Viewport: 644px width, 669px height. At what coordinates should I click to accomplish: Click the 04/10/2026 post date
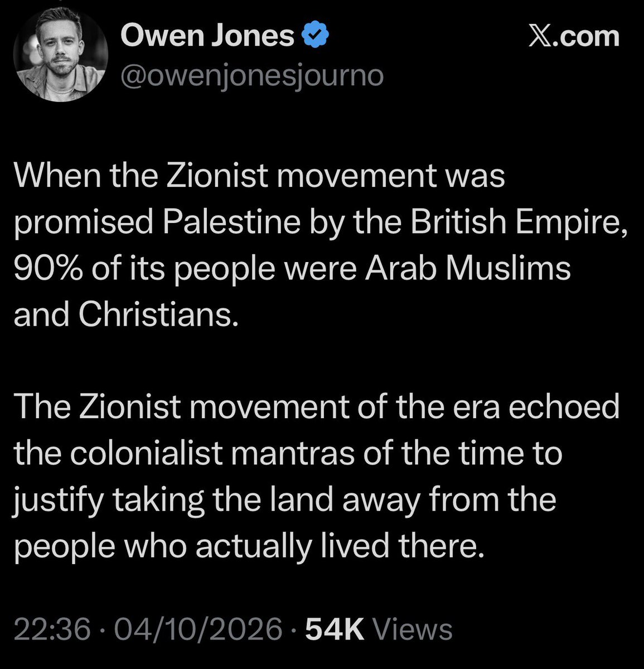click(196, 629)
